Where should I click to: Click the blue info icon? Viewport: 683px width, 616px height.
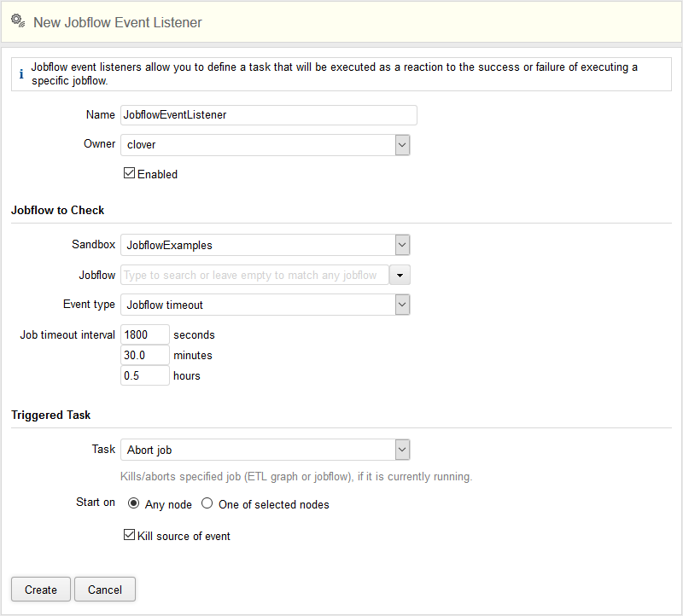[21, 74]
